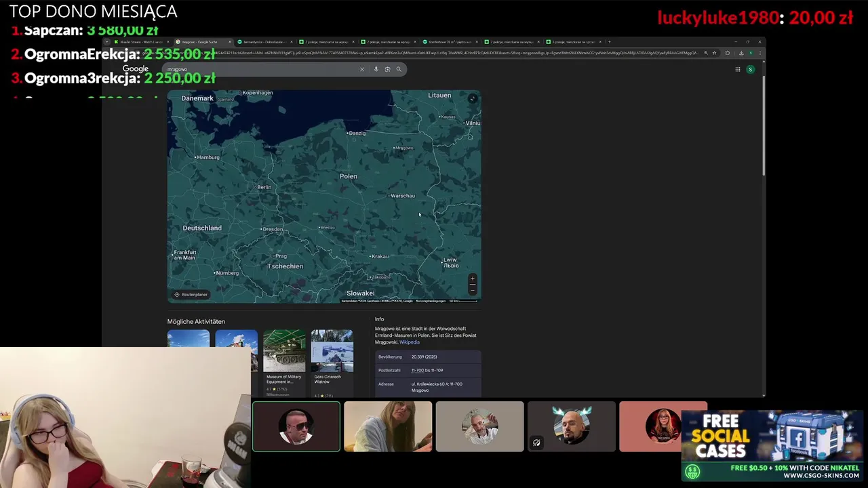Open the browser downloads icon
This screenshot has width=868, height=488.
[x=741, y=53]
